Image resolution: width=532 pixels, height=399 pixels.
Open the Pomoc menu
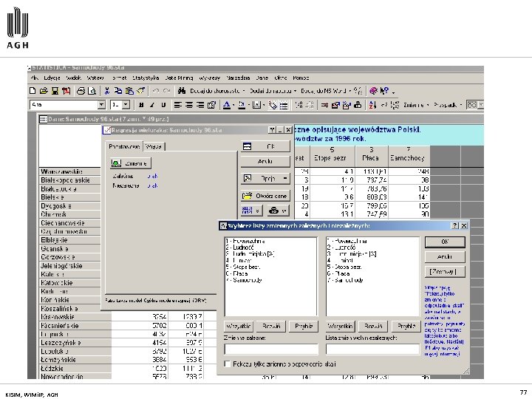click(301, 78)
